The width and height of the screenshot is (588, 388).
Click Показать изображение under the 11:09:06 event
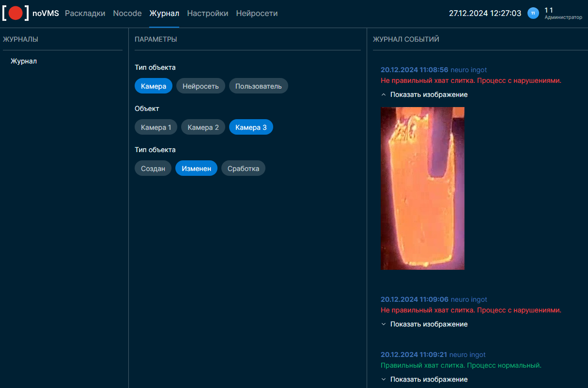click(x=429, y=324)
